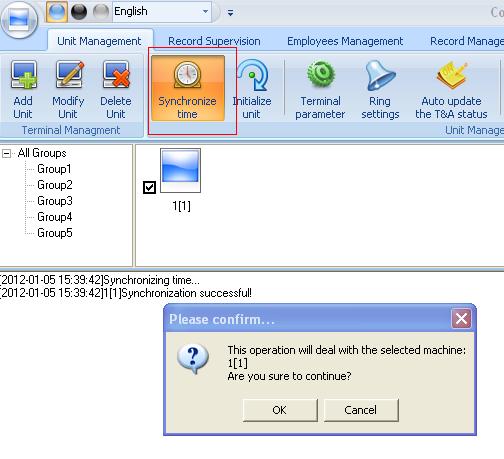Confirm the dialog with OK
This screenshot has width=504, height=459.
[280, 410]
